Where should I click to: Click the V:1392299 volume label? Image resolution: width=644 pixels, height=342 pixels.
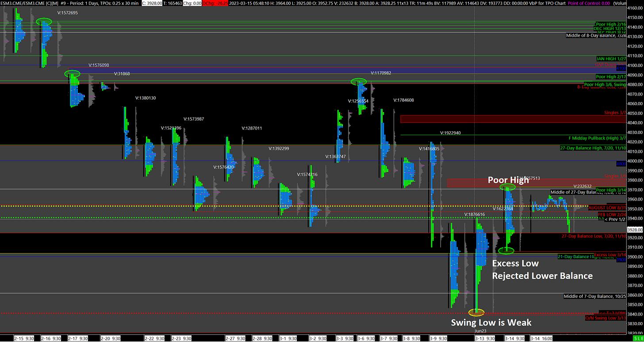[x=279, y=148]
